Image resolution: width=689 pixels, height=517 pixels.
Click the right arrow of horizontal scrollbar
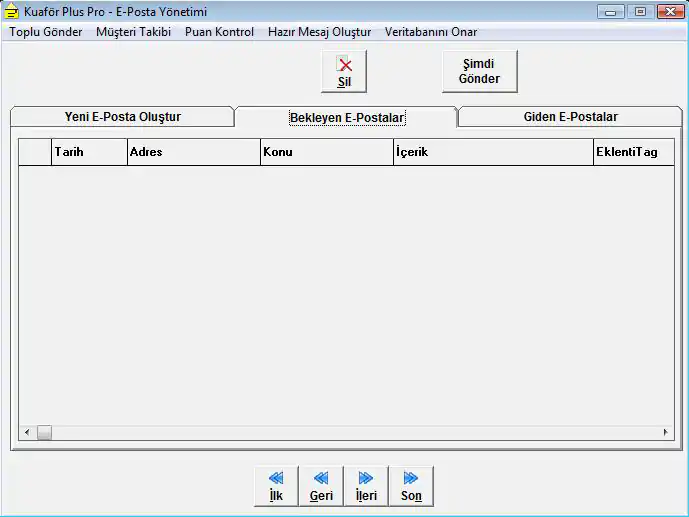point(665,433)
